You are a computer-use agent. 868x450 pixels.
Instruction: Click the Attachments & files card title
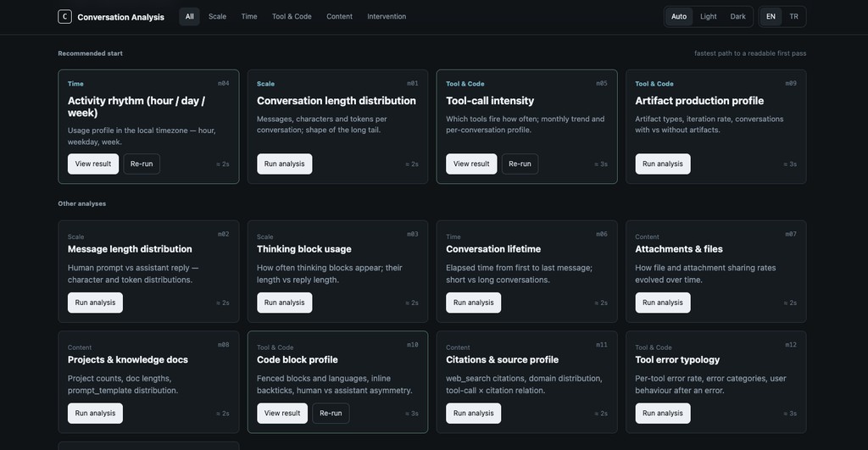(679, 249)
